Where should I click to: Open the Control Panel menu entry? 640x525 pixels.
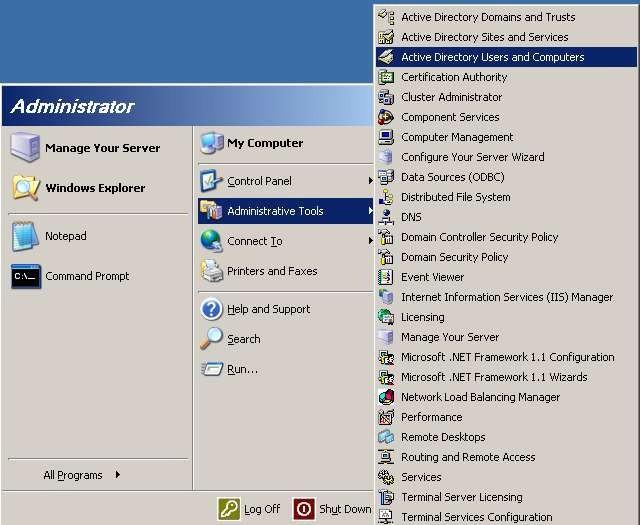286,181
